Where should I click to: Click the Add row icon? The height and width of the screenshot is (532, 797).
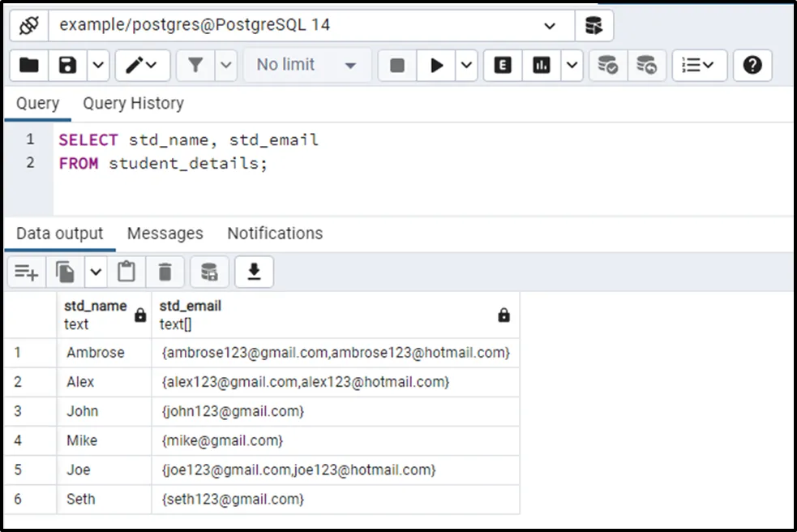click(x=26, y=272)
